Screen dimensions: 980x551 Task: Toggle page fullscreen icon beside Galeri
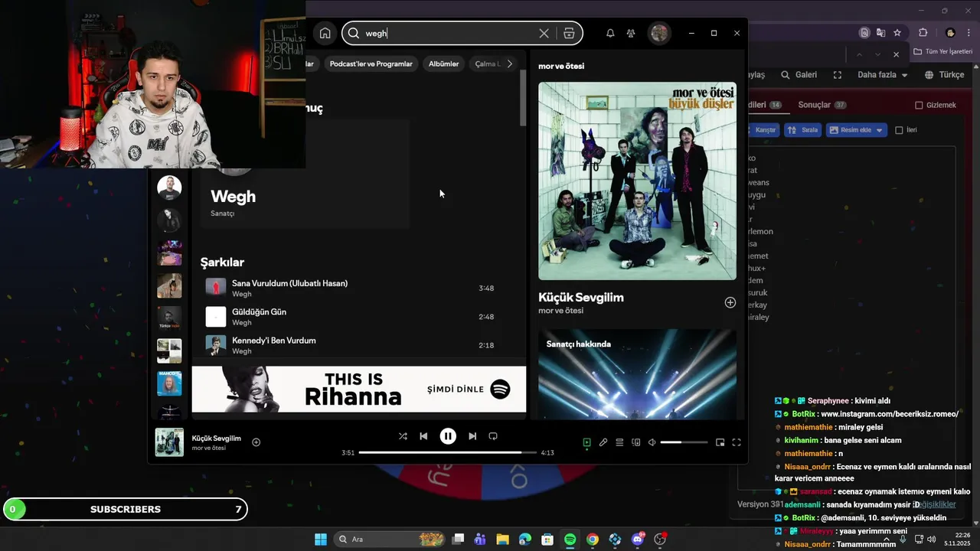click(x=838, y=75)
